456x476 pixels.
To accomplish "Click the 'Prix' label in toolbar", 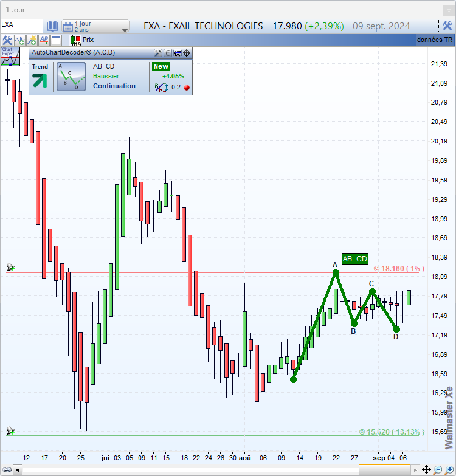I will [x=88, y=40].
